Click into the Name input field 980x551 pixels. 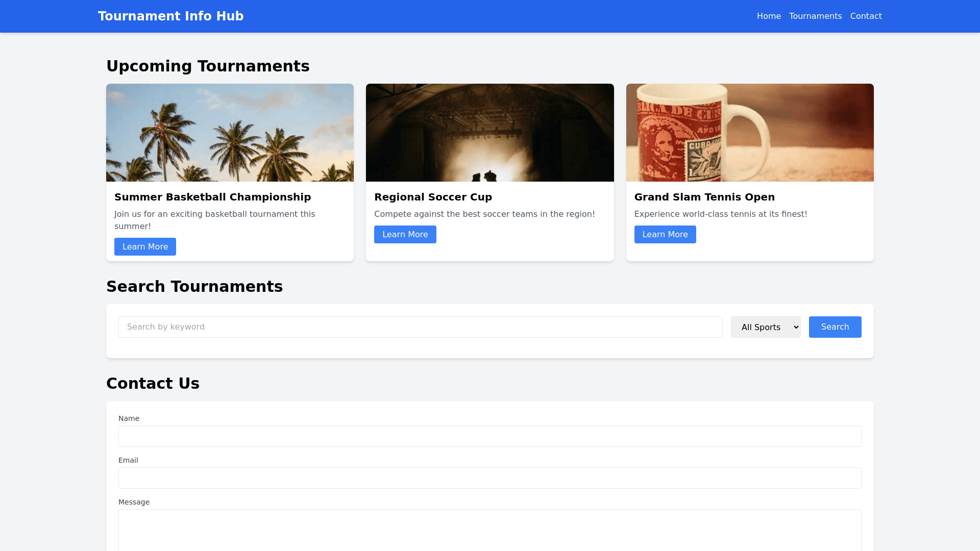point(489,436)
